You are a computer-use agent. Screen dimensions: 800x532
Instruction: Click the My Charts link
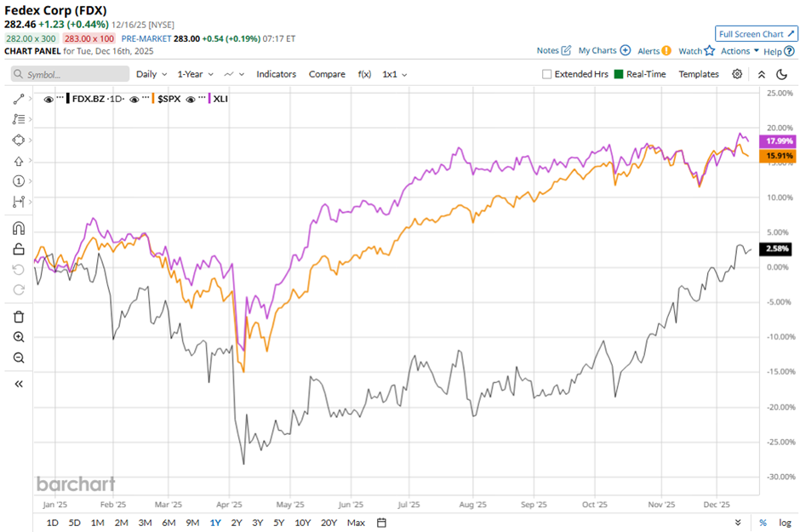click(x=597, y=50)
